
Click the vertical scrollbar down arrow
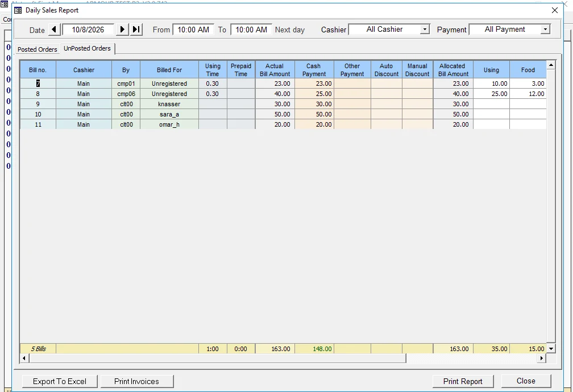(x=551, y=349)
